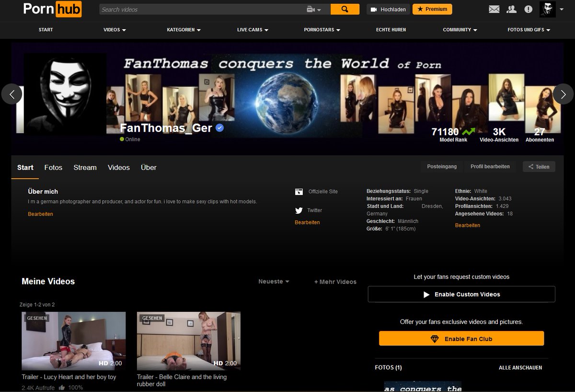Click the search magnifier button
The image size is (575, 392).
pyautogui.click(x=345, y=9)
